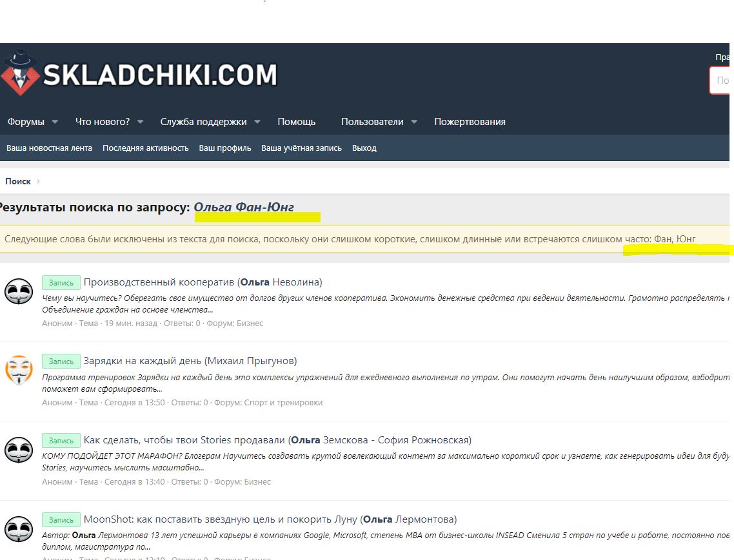Open the Пожертвования page
This screenshot has width=734, height=560.
point(470,122)
